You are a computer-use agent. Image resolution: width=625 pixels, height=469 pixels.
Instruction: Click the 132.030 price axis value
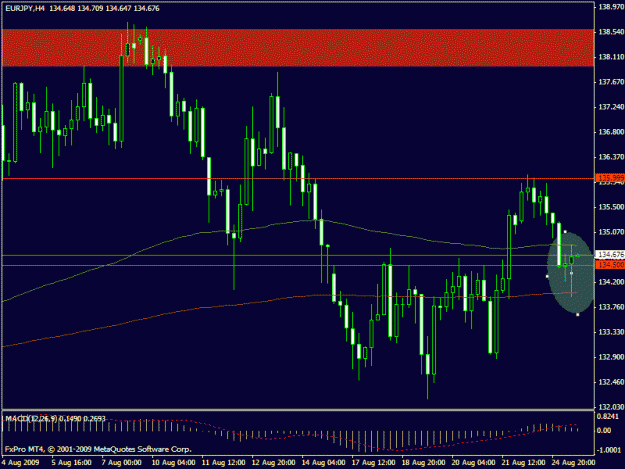coord(611,407)
